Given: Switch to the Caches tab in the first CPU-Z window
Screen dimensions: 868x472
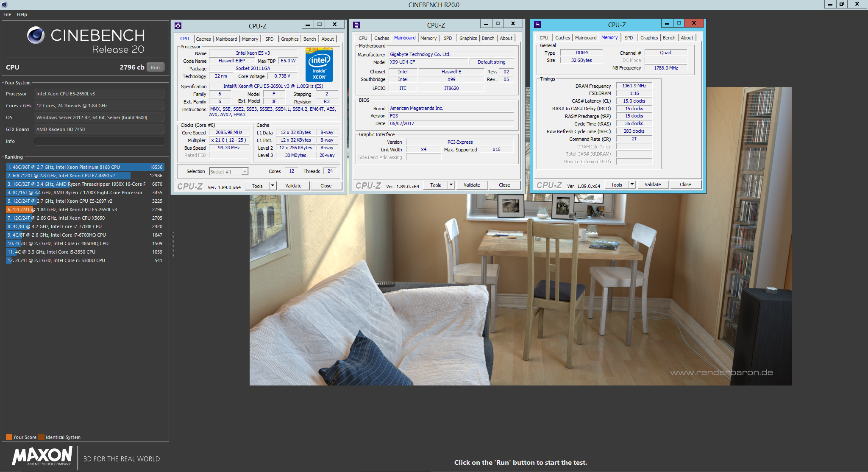Looking at the screenshot, I should tap(203, 39).
